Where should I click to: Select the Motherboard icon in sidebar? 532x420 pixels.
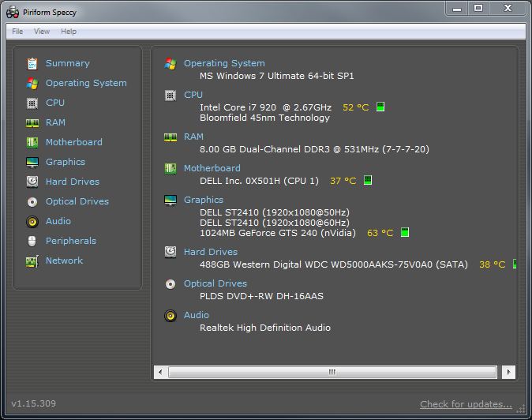[32, 142]
